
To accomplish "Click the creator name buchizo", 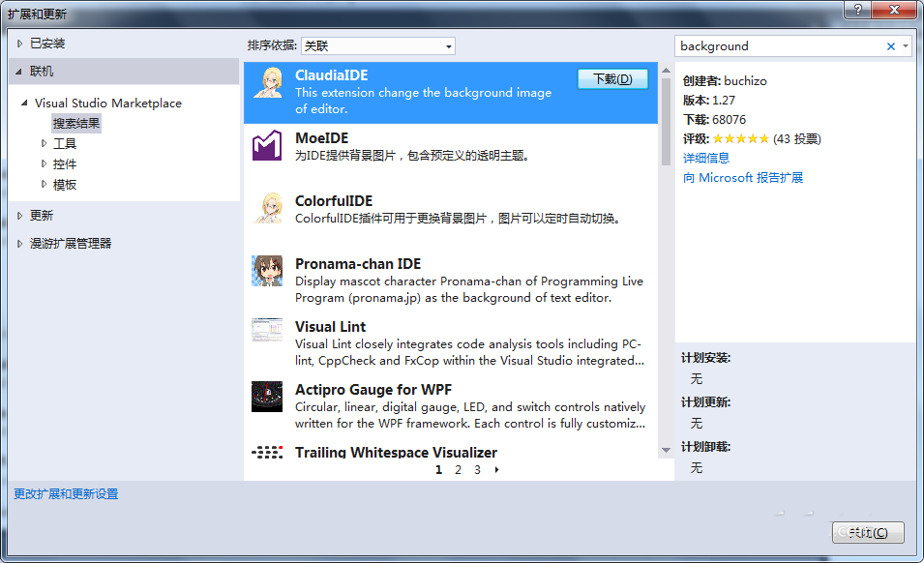I will point(745,81).
